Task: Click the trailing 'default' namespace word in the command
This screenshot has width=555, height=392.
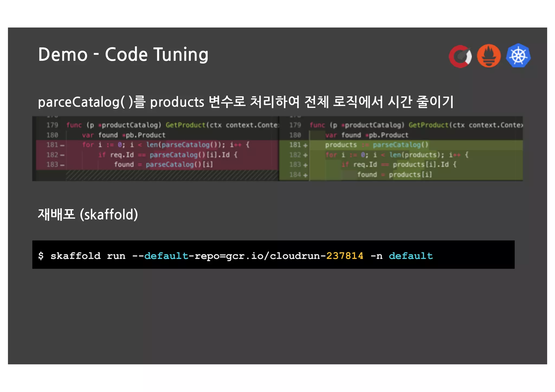Action: click(411, 256)
